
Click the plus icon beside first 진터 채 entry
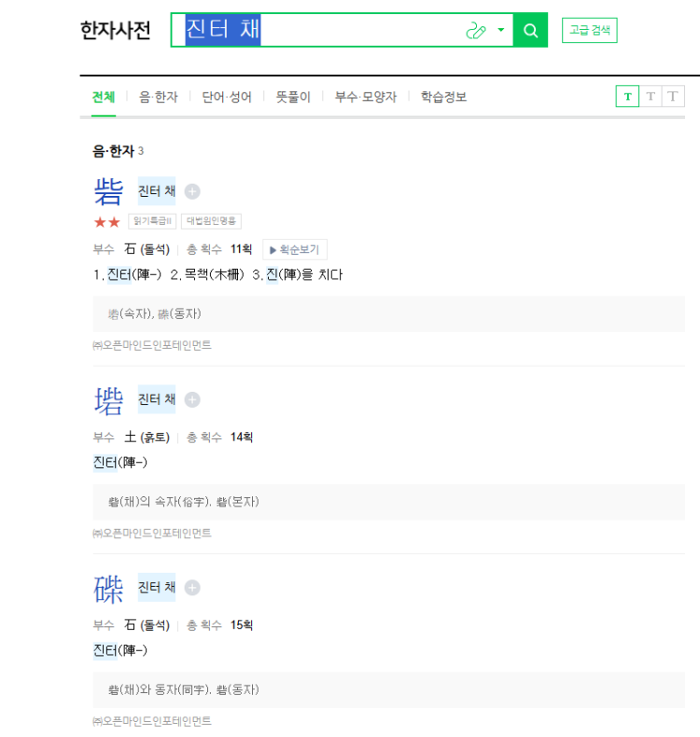(x=192, y=191)
